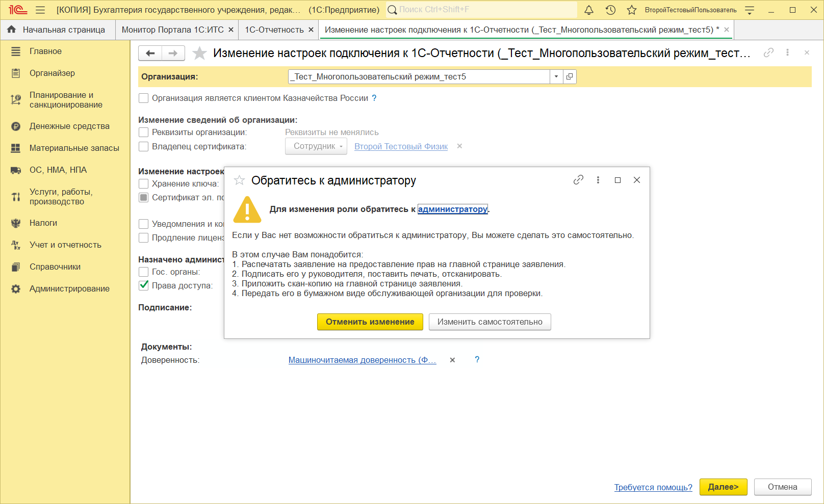Screen dimensions: 824x504
Task: Click the search magnifier icon
Action: coord(392,10)
